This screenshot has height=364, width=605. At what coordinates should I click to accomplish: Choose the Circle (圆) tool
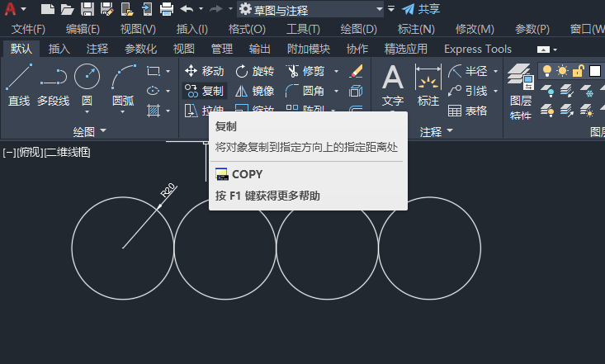87,86
